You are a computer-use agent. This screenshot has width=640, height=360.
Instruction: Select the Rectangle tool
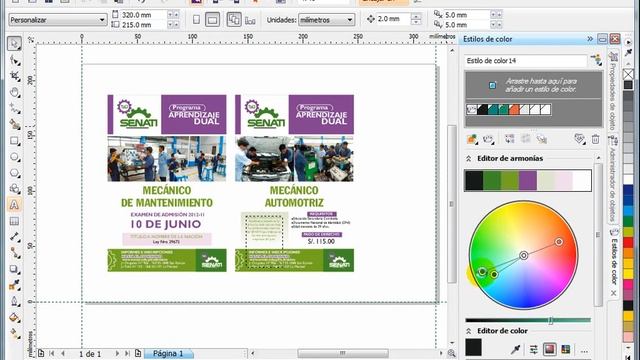[x=14, y=141]
